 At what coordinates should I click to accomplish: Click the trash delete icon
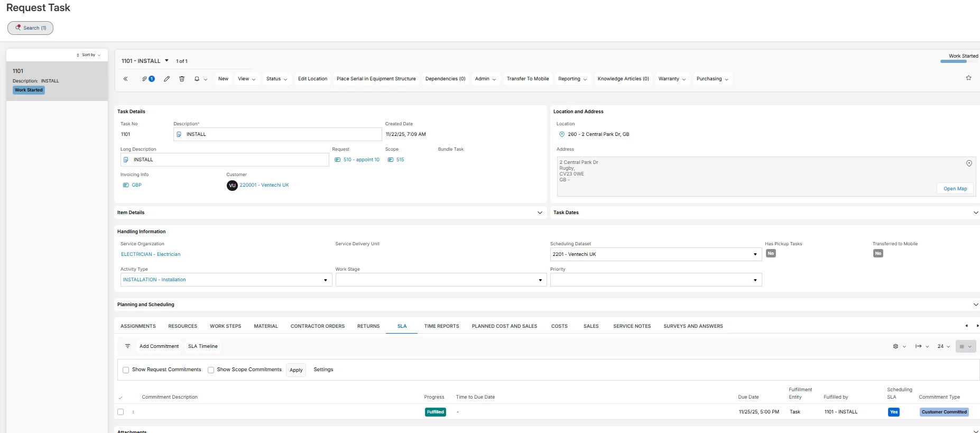tap(182, 79)
